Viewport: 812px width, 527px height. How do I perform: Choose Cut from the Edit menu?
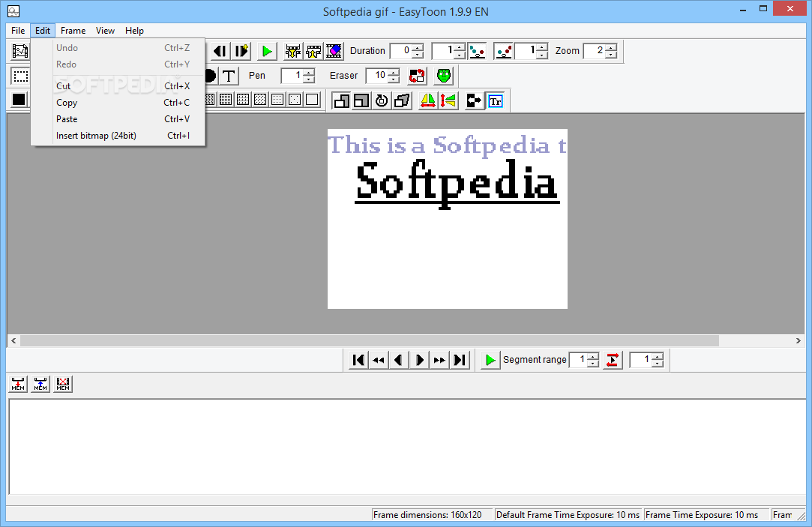(118, 86)
